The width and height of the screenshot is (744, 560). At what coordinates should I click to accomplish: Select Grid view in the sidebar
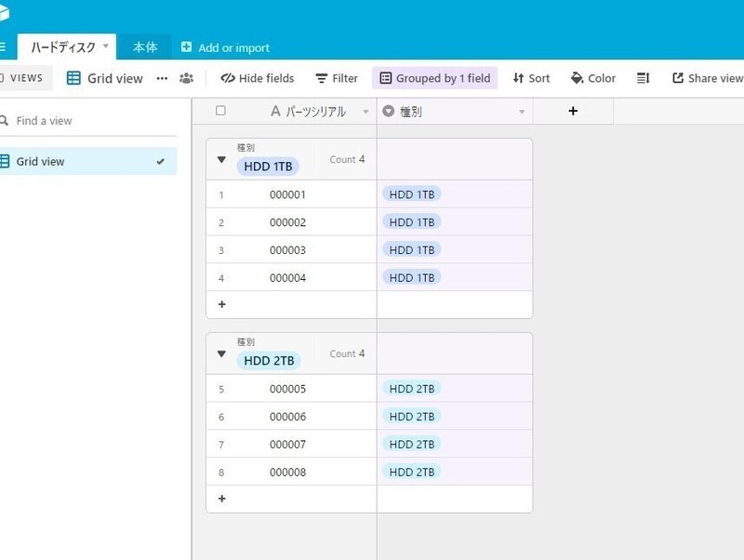(88, 161)
